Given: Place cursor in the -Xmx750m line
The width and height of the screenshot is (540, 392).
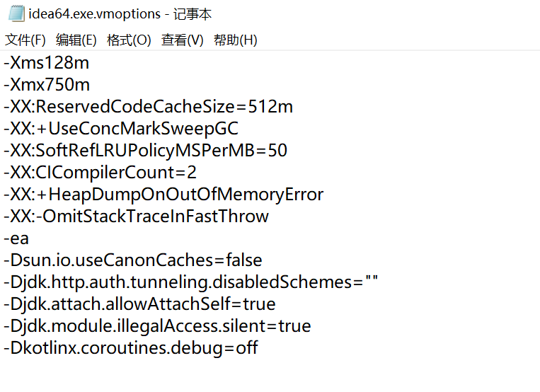Looking at the screenshot, I should coord(47,85).
